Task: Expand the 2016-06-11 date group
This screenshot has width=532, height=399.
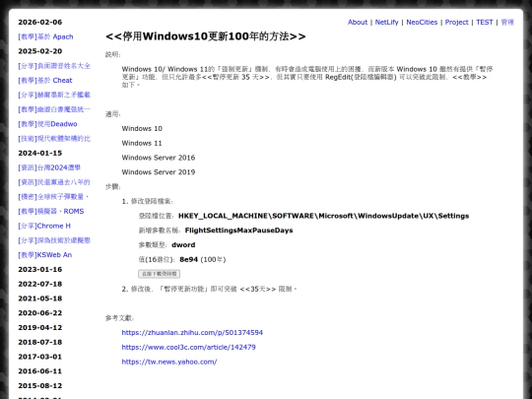Action: 40,371
